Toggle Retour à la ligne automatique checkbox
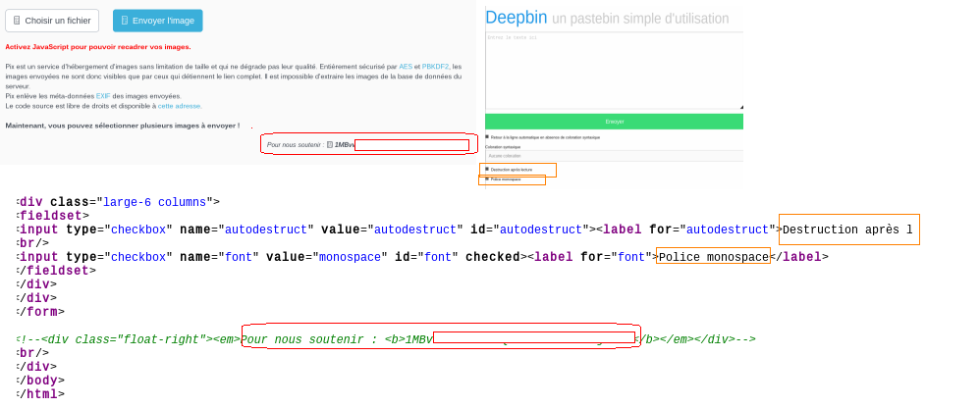Image resolution: width=980 pixels, height=408 pixels. pos(487,137)
